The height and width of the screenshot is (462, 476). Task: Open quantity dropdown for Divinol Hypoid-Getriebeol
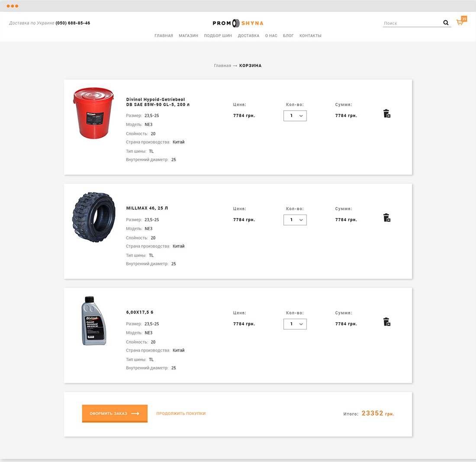pos(295,115)
